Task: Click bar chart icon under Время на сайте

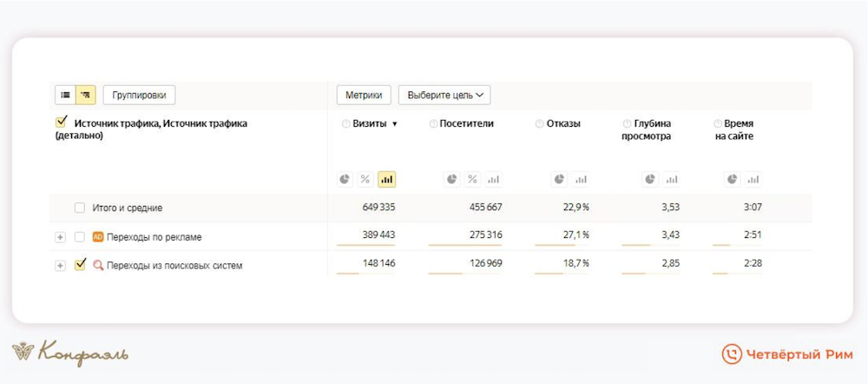Action: [x=753, y=179]
